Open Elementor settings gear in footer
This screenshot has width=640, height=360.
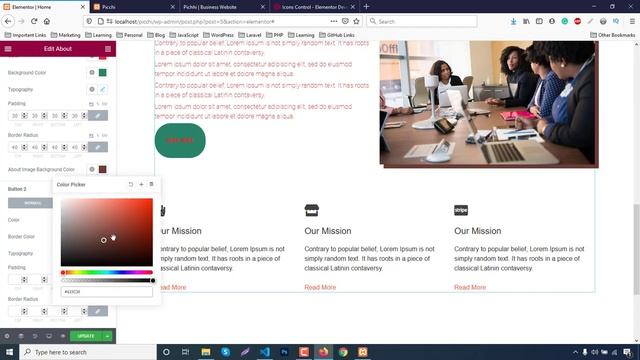[7, 336]
